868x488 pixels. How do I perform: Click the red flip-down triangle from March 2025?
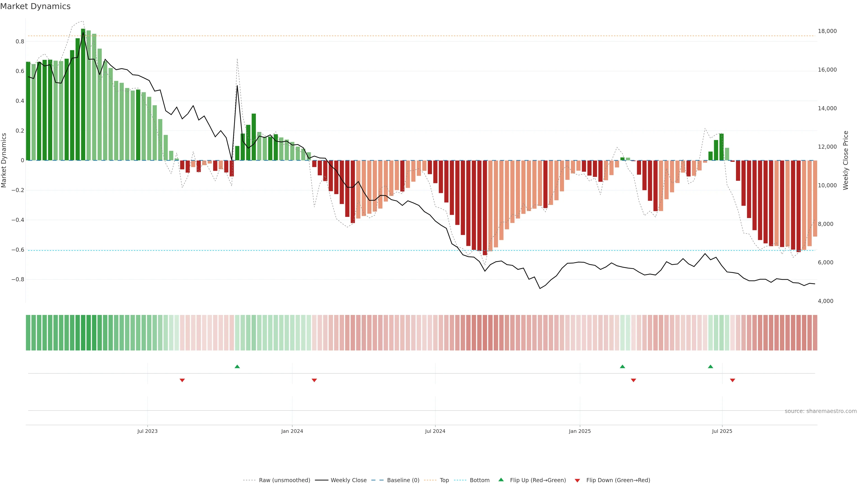[x=633, y=380]
